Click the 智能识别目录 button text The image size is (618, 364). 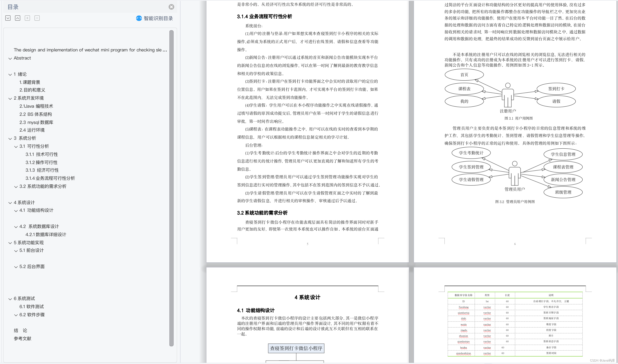click(x=158, y=18)
